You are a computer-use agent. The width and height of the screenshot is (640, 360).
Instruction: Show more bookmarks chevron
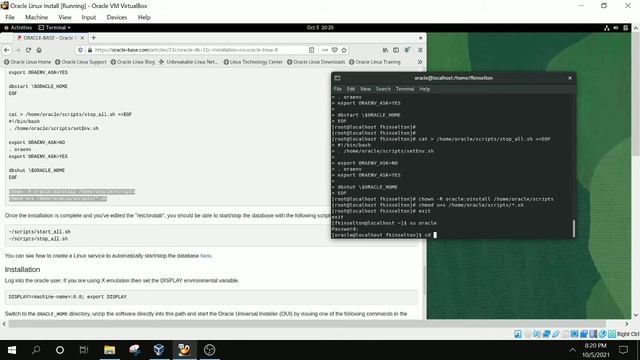tap(420, 62)
